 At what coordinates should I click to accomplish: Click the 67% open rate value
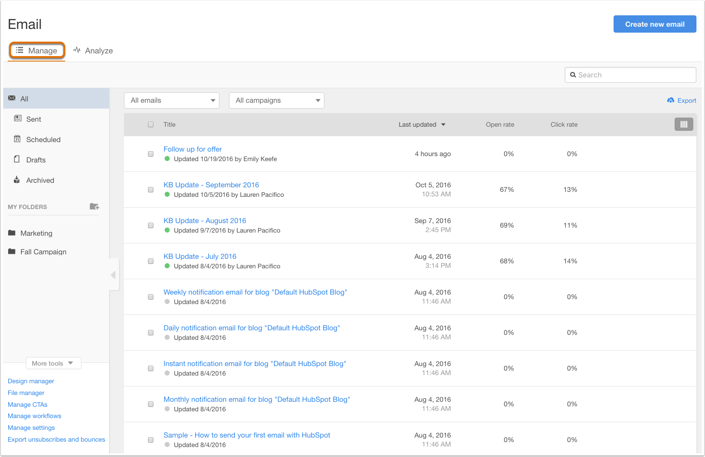click(x=507, y=189)
